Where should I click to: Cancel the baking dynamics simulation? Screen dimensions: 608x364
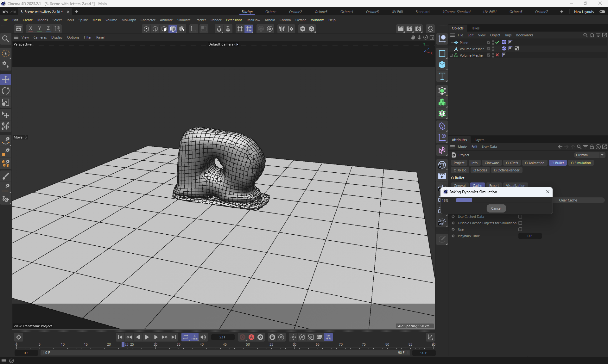[x=496, y=208]
